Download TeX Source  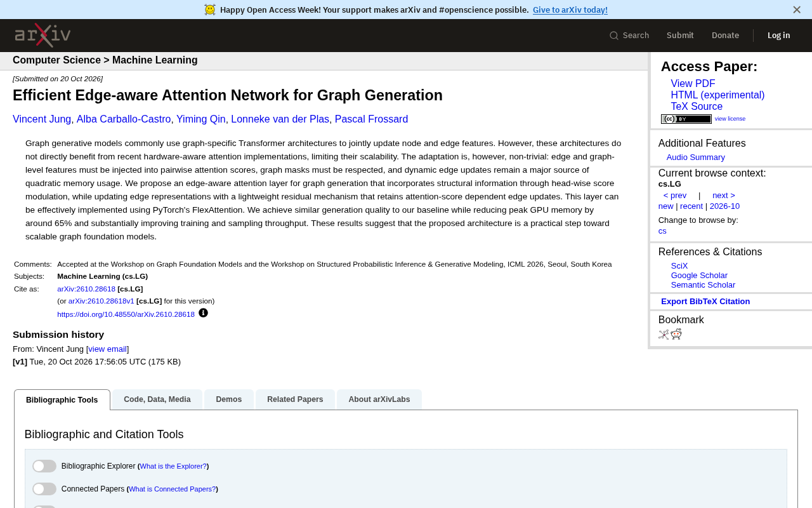697,107
